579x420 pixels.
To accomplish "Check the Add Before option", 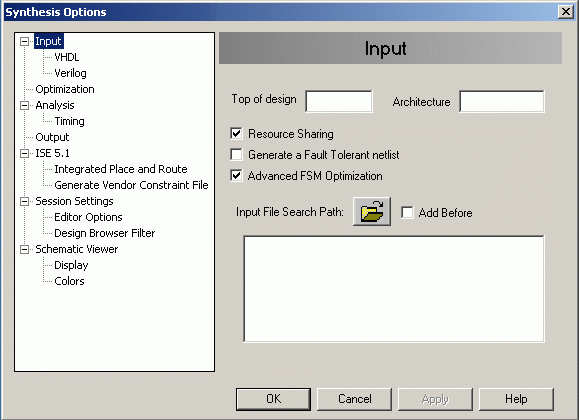I will [x=407, y=212].
